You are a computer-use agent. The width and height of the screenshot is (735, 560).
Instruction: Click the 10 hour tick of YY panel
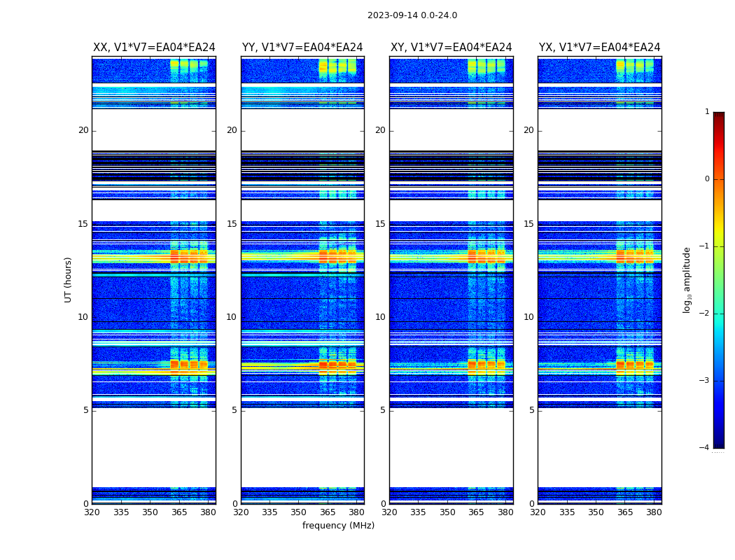point(232,317)
